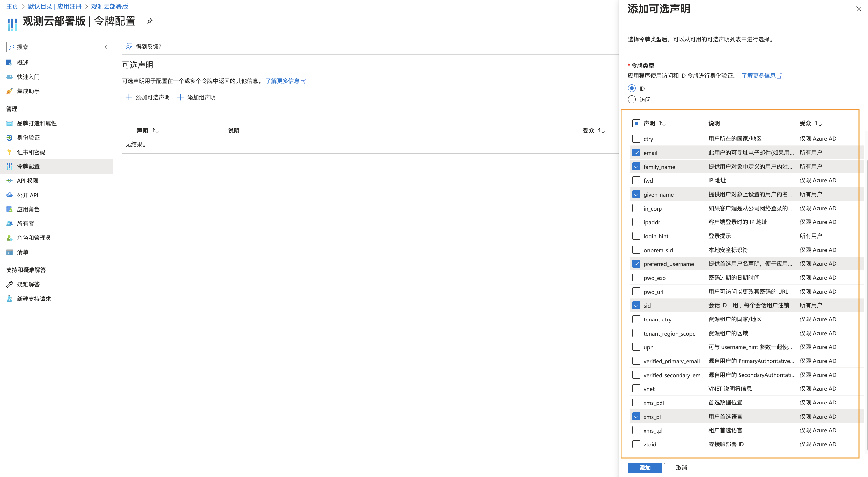Click the 快速入门 cloud icon
Screen dimensions: 868x477
(x=10, y=77)
